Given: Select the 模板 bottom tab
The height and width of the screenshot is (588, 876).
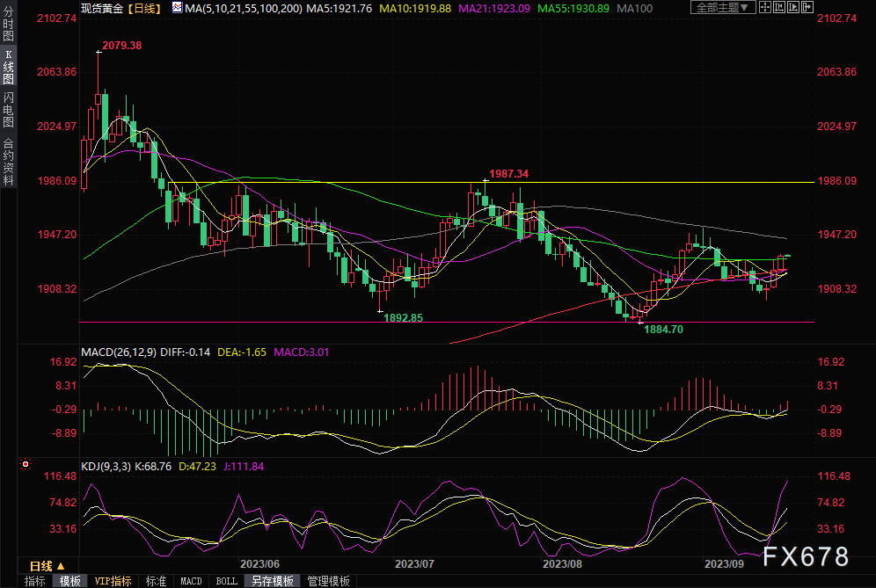Looking at the screenshot, I should pyautogui.click(x=70, y=581).
